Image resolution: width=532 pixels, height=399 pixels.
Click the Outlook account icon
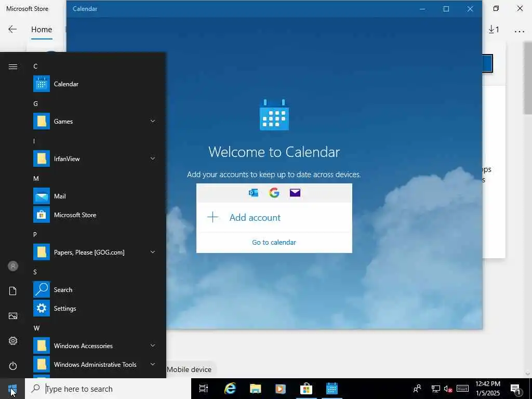tap(254, 193)
